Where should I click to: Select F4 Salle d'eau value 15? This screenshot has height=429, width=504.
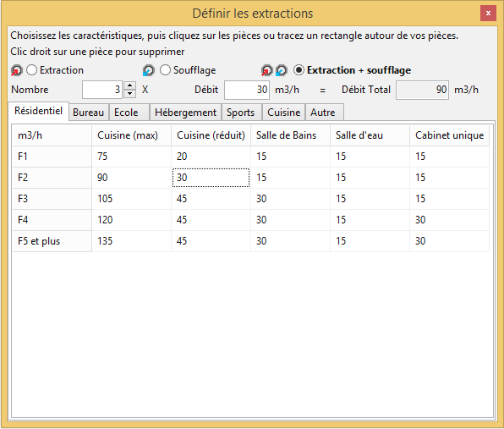point(370,220)
